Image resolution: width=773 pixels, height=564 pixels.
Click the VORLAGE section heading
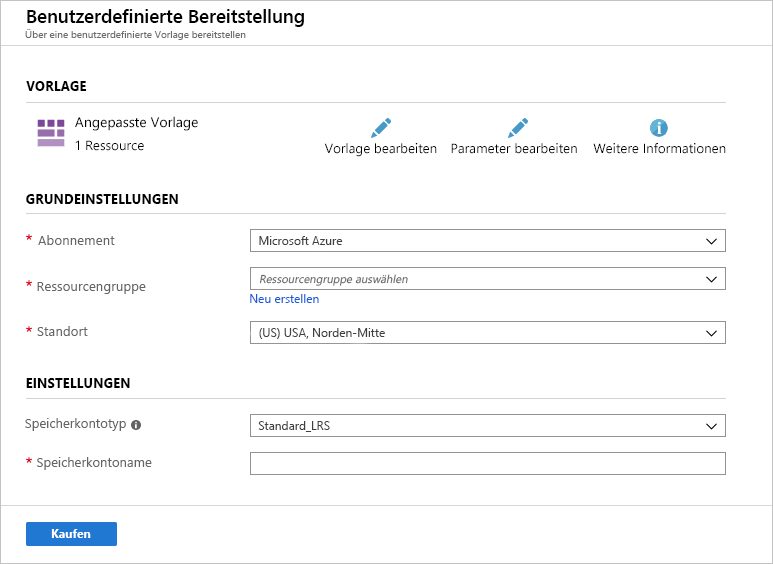point(56,86)
